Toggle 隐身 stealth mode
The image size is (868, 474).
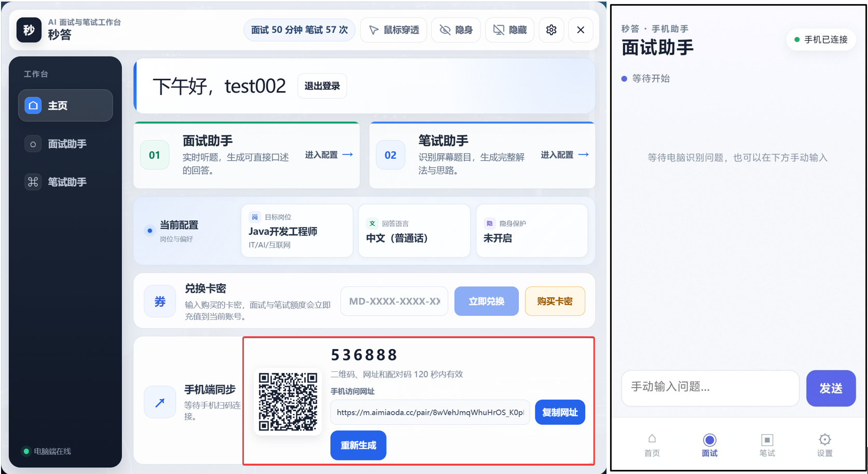[x=456, y=30]
